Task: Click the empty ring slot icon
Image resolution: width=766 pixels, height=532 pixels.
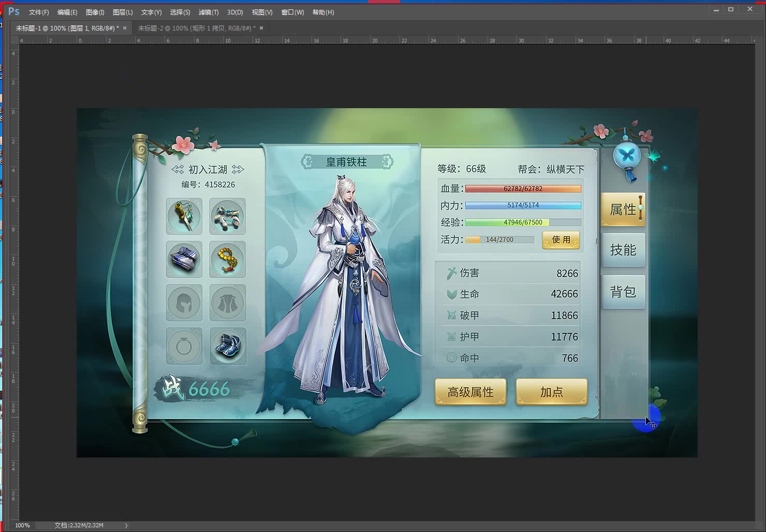Action: tap(184, 346)
